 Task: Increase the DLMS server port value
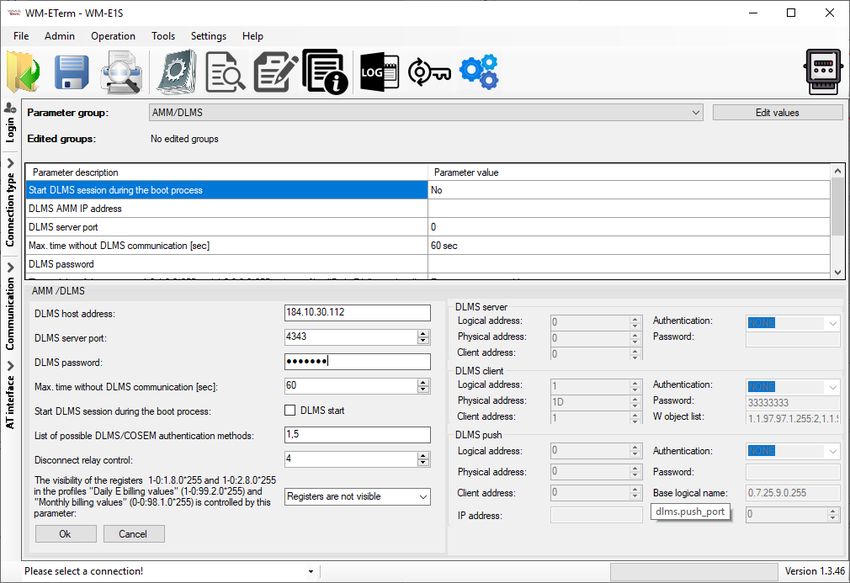point(423,333)
